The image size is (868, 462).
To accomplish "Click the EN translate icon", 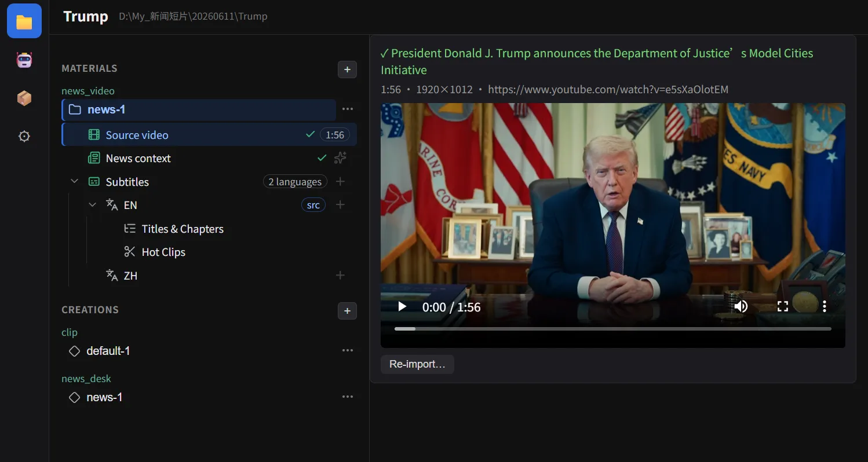I will [112, 205].
